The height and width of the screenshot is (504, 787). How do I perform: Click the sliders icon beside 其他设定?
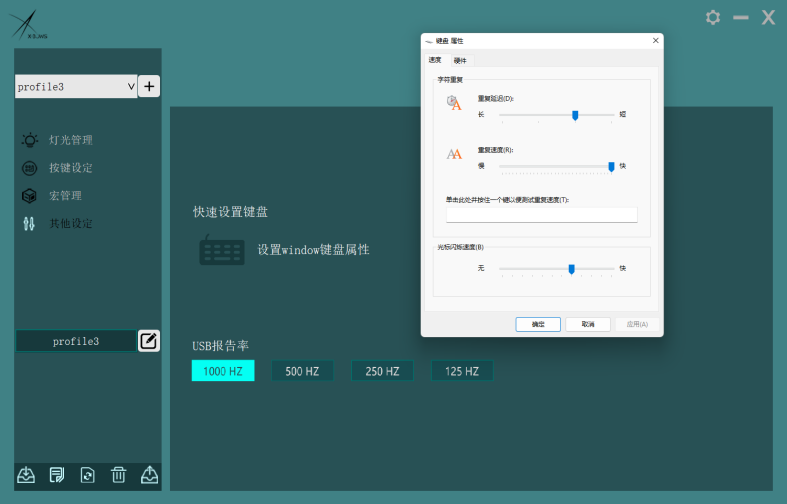pos(29,223)
